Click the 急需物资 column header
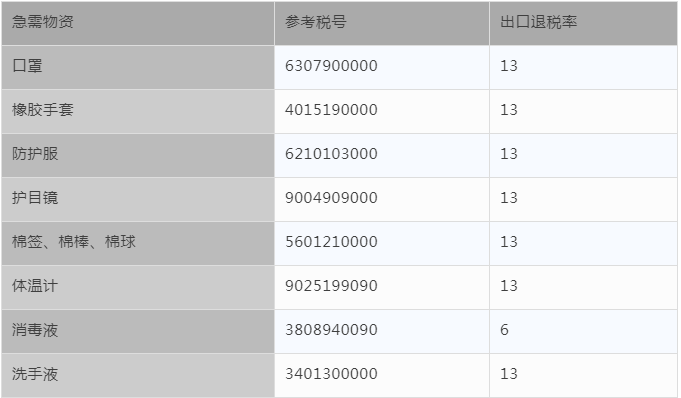Screen dimensions: 681x398 (x=138, y=23)
